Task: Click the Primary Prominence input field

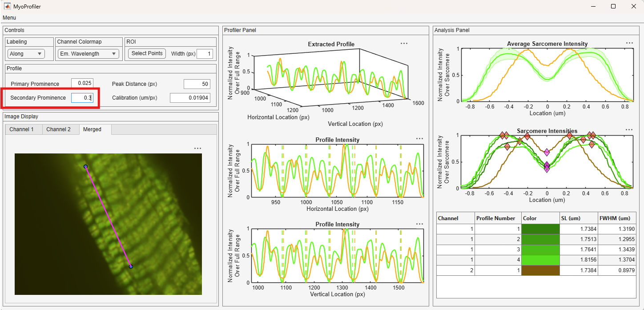Action: [x=82, y=83]
